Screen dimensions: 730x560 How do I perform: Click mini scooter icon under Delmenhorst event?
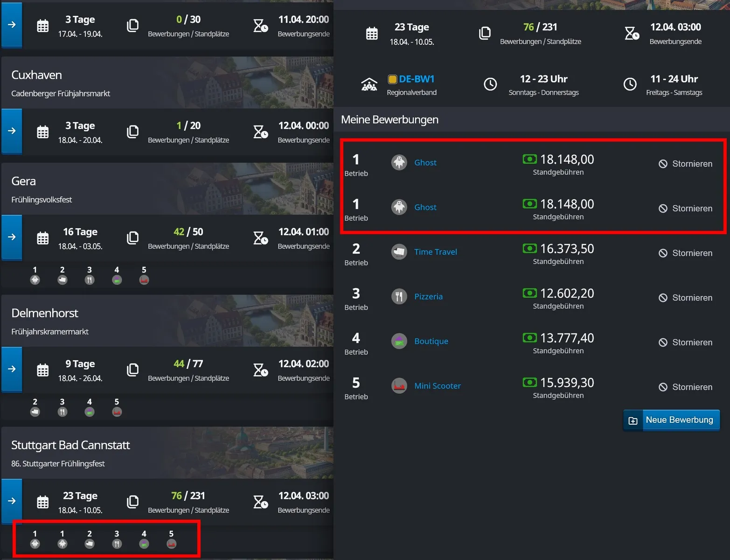tap(117, 412)
